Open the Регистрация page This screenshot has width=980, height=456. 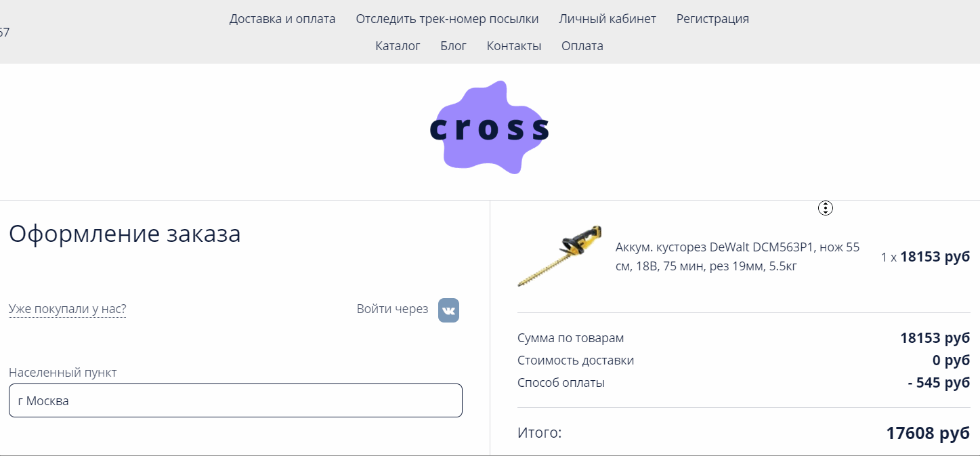[x=712, y=19]
